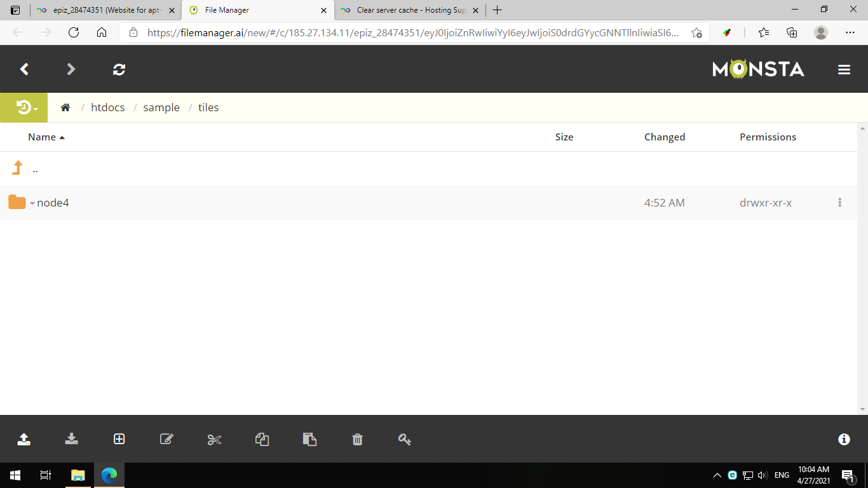Sort files by Name column header

point(42,137)
